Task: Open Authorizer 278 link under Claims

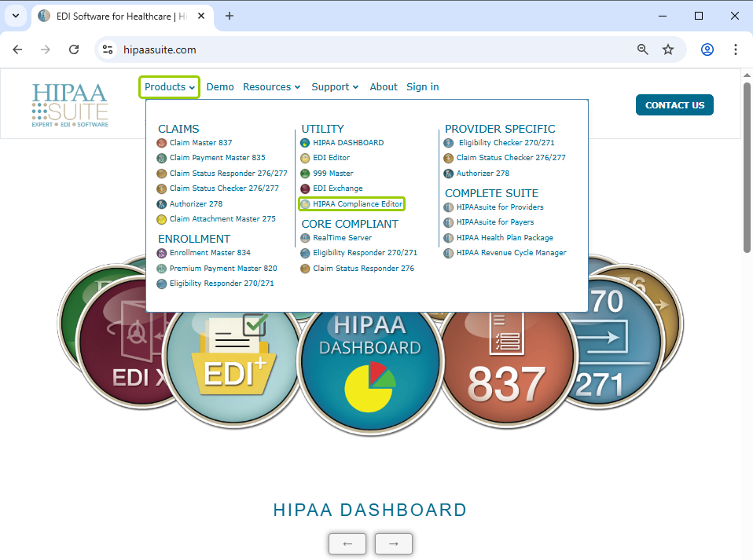Action: (196, 204)
